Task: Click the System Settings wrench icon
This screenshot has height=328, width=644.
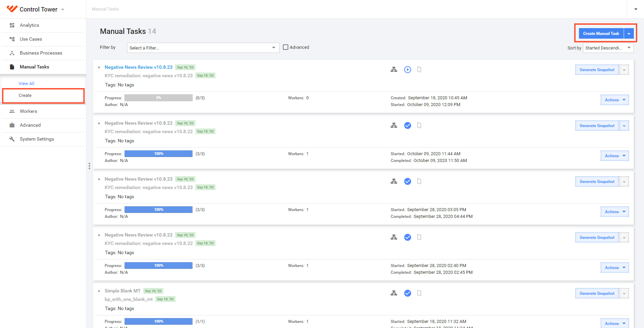Action: point(12,139)
